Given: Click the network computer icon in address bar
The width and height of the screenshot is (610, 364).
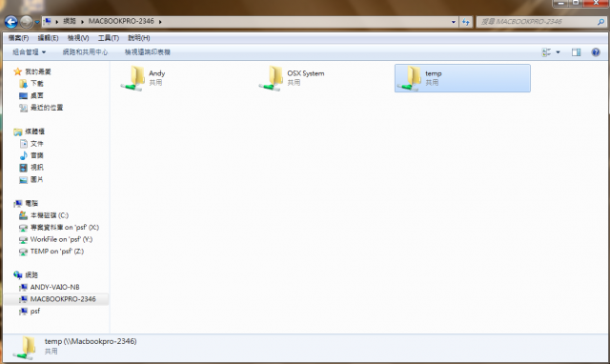Looking at the screenshot, I should (x=47, y=21).
